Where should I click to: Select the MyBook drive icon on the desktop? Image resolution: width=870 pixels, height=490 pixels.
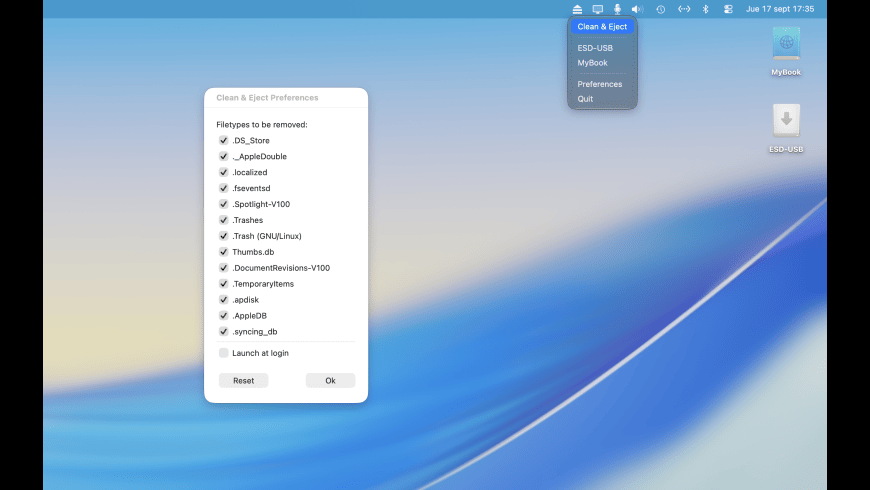(786, 44)
